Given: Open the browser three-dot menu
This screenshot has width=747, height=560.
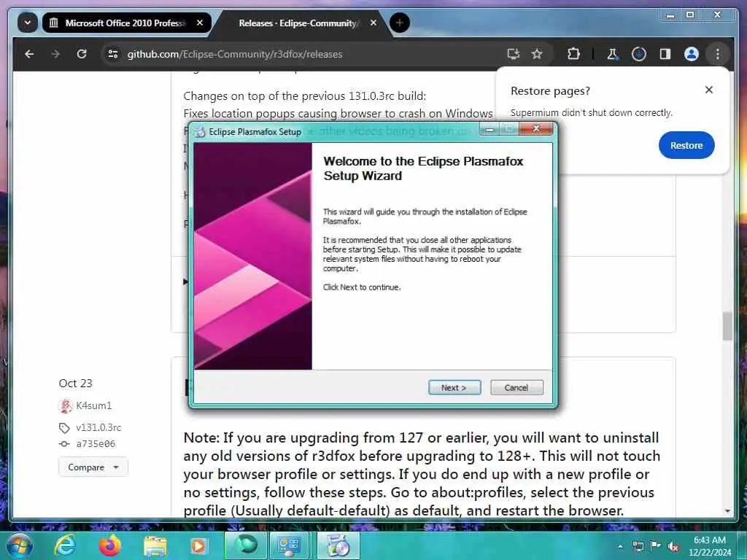Looking at the screenshot, I should [718, 54].
